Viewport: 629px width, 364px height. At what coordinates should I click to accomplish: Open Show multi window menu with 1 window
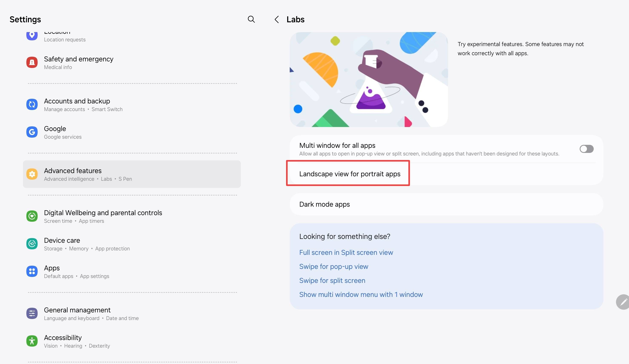point(361,294)
